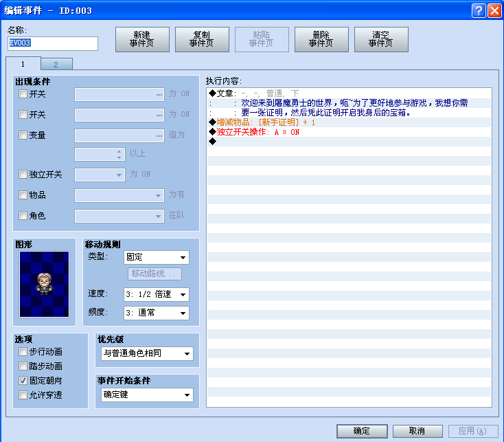Select 增减物品 新手证明 command
The width and height of the screenshot is (504, 442).
[349, 122]
